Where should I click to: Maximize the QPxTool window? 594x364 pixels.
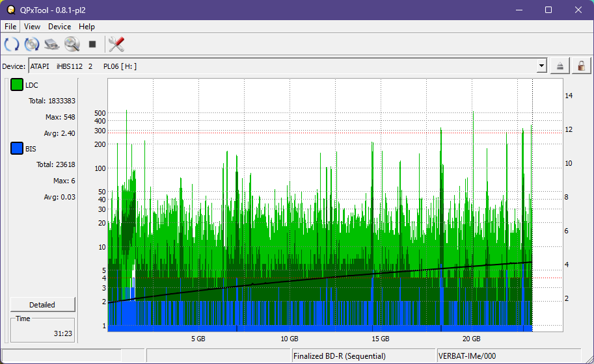point(548,10)
